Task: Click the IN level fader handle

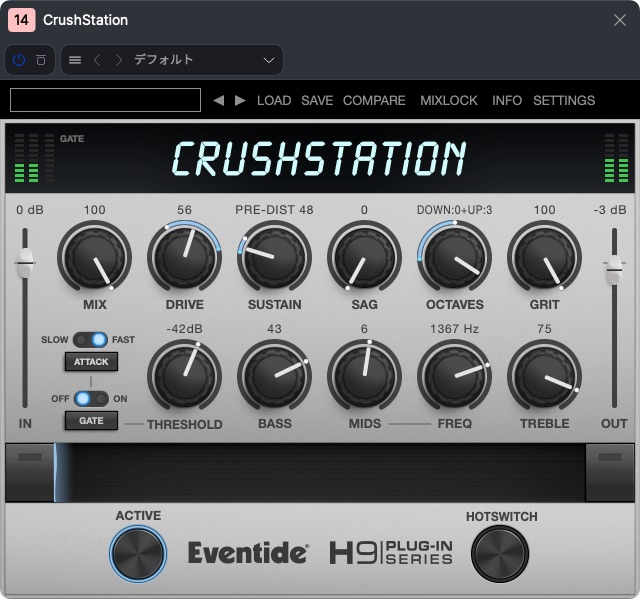Action: 26,262
